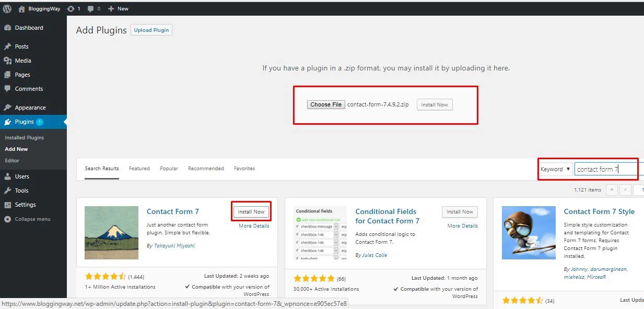644x309 pixels.
Task: Open the comments bubble in admin bar
Action: click(91, 9)
